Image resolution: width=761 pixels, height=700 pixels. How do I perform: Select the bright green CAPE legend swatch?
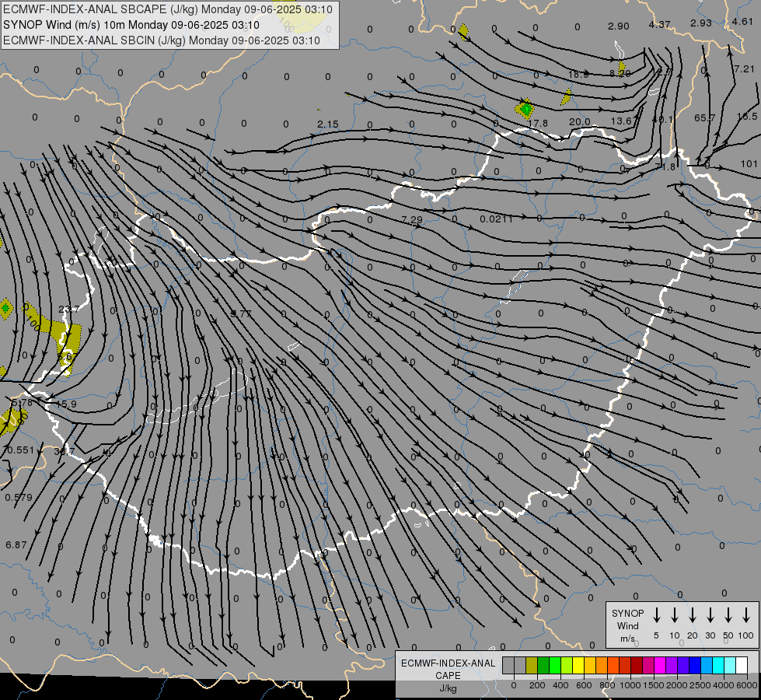[x=555, y=666]
